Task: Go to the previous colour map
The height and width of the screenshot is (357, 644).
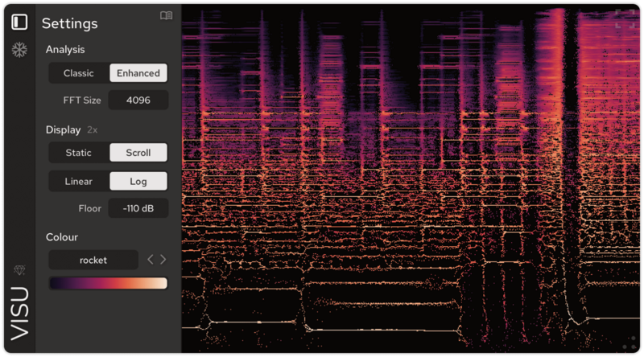Action: click(150, 260)
